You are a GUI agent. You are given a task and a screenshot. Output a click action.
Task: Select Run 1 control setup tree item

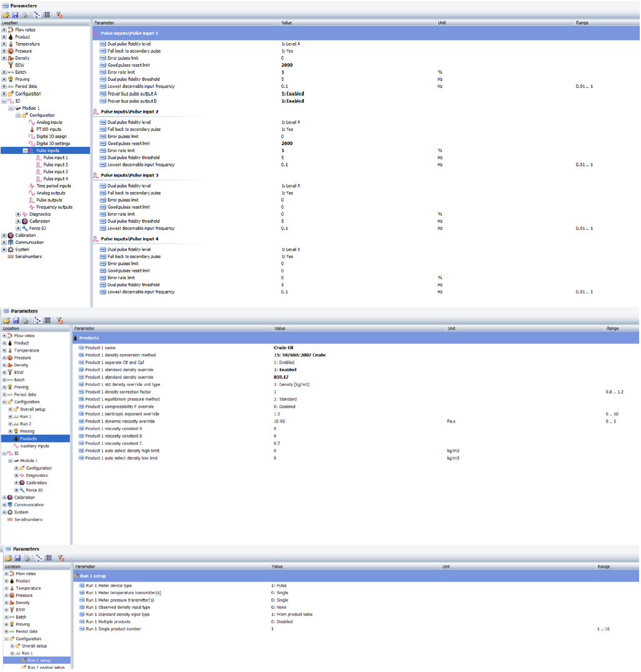(x=46, y=668)
